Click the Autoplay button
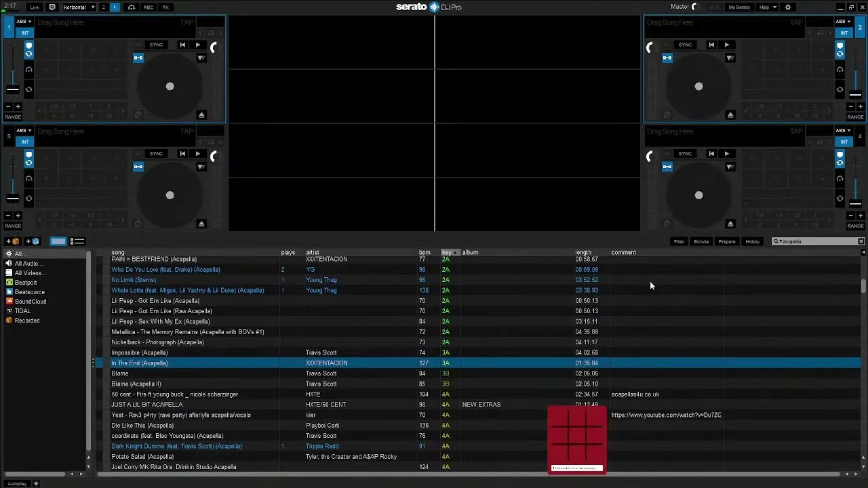 pyautogui.click(x=17, y=483)
